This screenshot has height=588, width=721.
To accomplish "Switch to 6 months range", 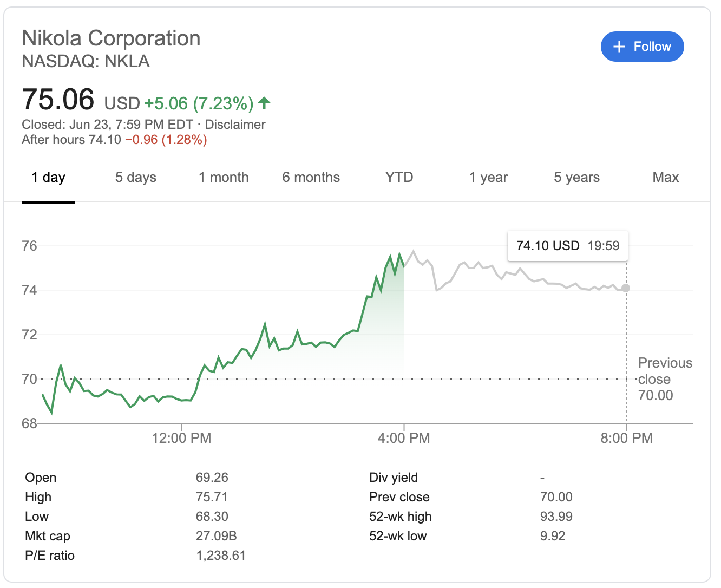I will 311,178.
